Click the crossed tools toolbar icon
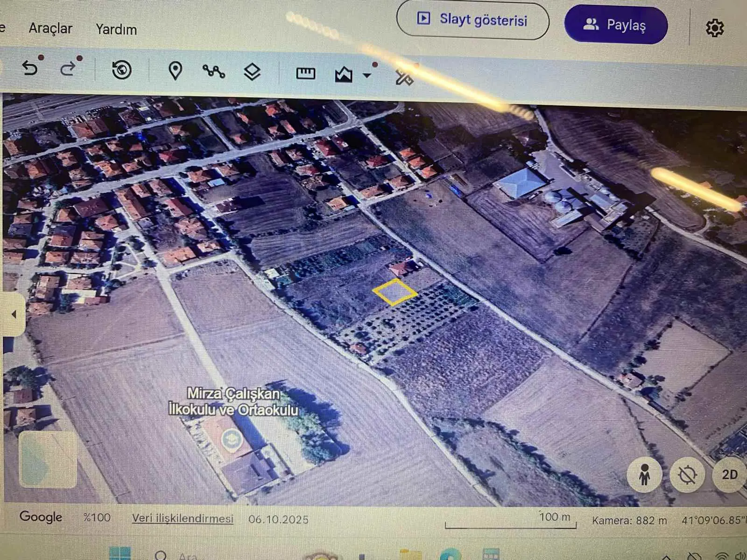 404,77
